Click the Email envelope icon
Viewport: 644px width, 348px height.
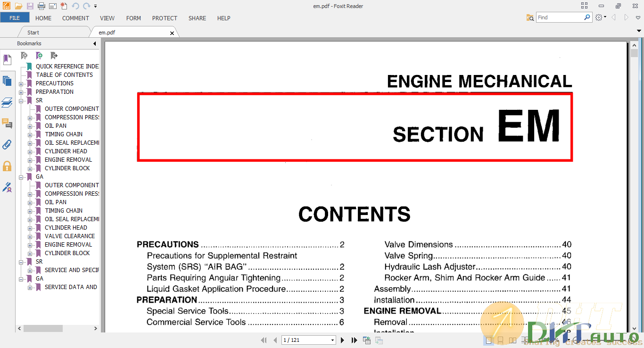(53, 6)
